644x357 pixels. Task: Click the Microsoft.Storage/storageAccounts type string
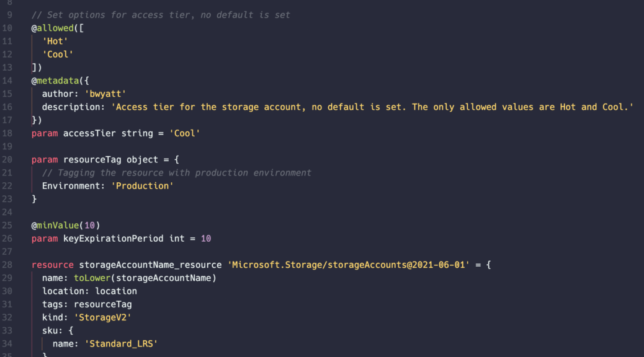click(348, 265)
